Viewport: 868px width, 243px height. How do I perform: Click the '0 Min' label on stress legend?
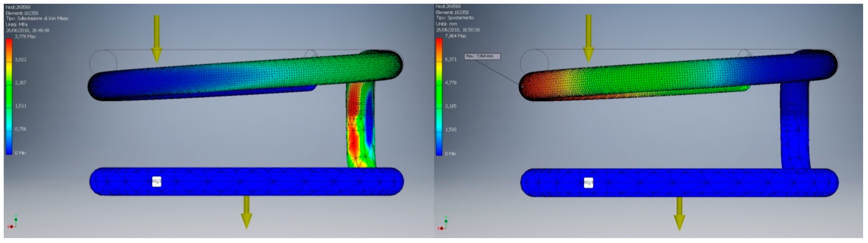click(x=20, y=153)
